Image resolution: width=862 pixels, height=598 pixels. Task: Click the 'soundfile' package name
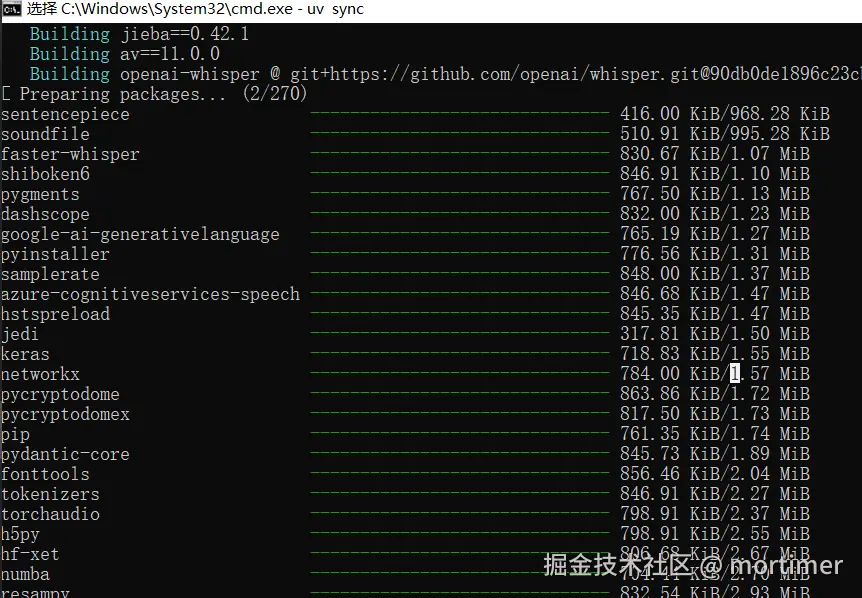coord(45,134)
